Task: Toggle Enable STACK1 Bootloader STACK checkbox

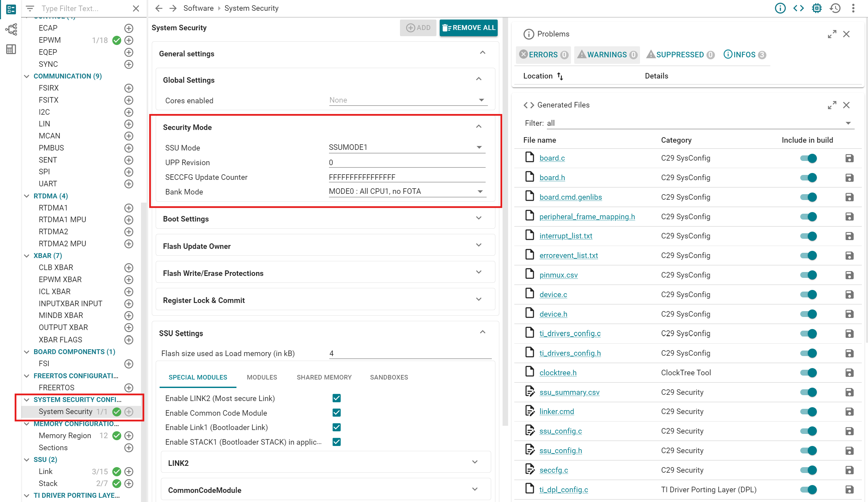Action: [x=337, y=442]
